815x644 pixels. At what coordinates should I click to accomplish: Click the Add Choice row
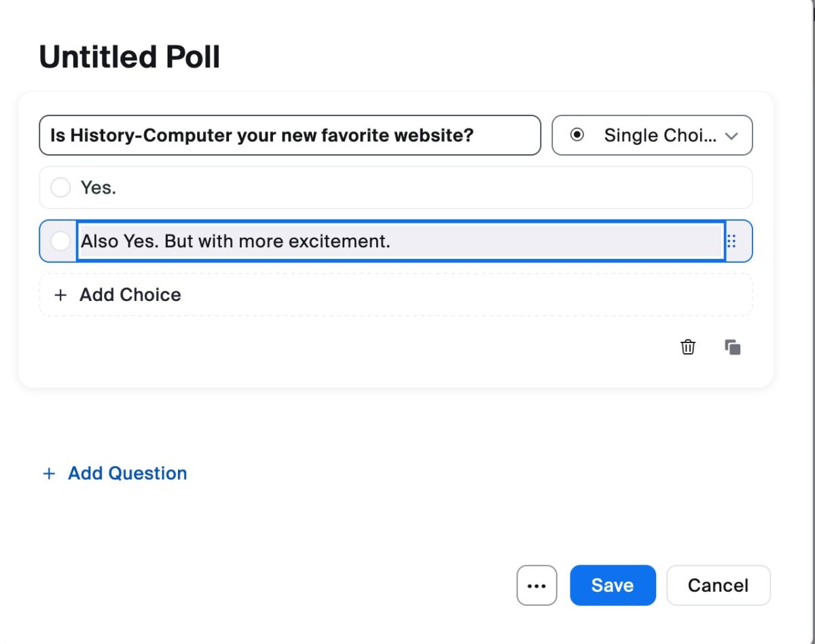(x=396, y=295)
